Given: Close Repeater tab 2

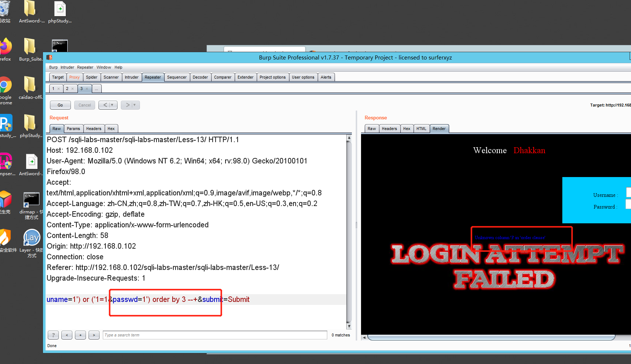Looking at the screenshot, I should [x=72, y=89].
